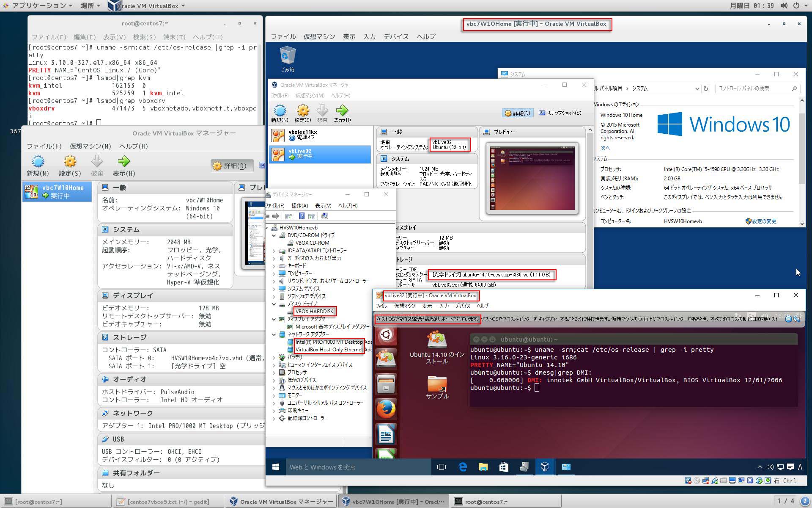Collapse ディスク ドライブ node
The image size is (812, 508).
point(274,304)
